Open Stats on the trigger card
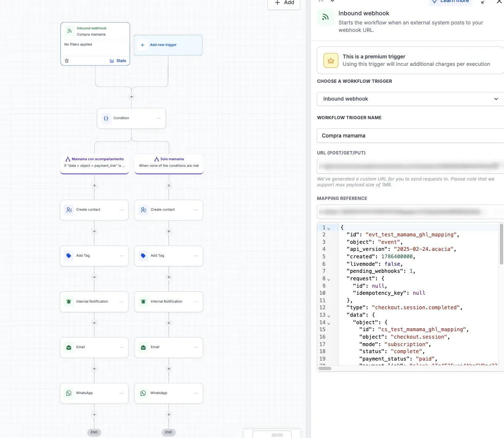 coord(118,61)
